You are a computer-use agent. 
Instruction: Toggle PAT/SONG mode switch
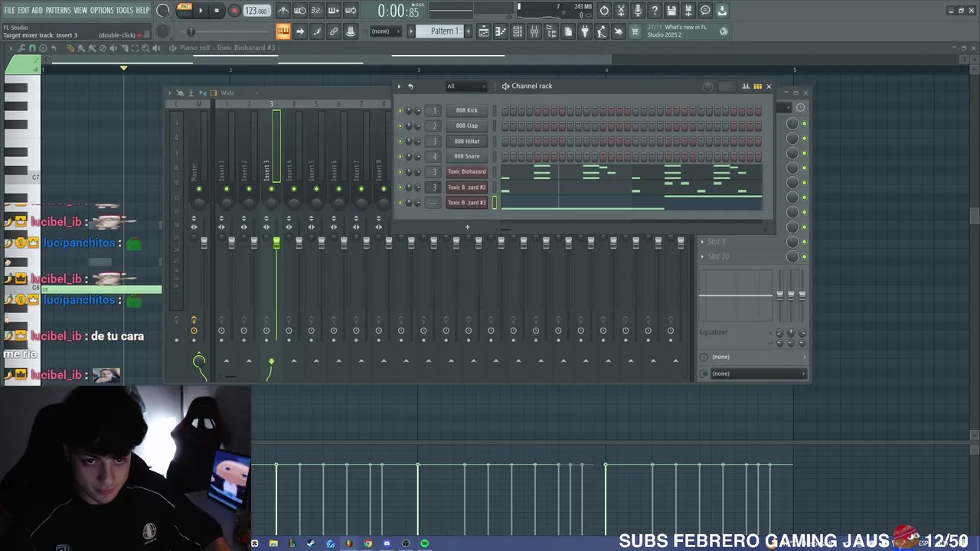185,10
